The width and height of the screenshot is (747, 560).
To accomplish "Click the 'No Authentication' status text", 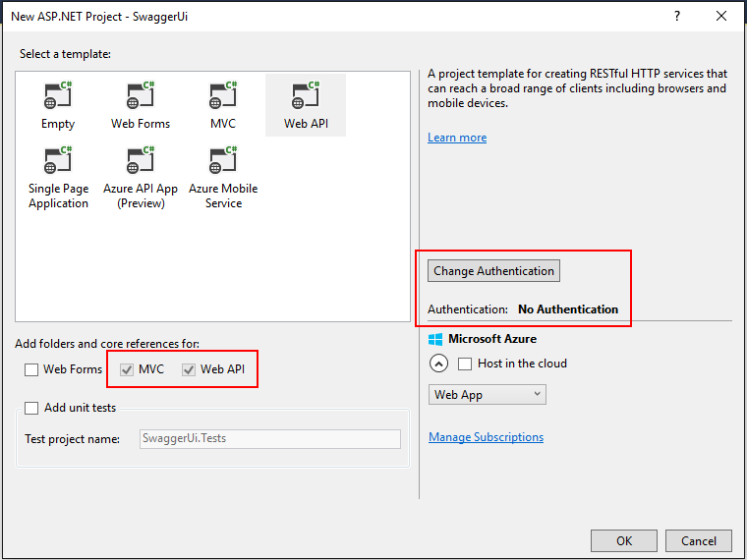I will pyautogui.click(x=568, y=309).
